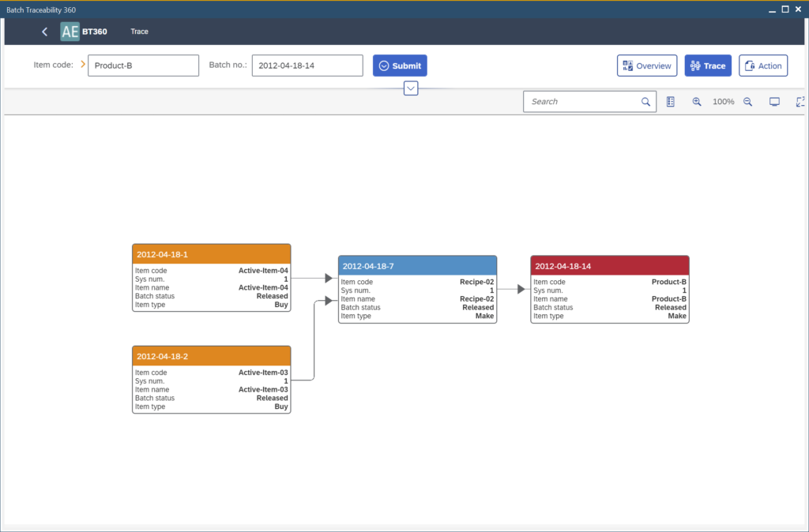809x532 pixels.
Task: Switch to the Overview view
Action: (646, 66)
